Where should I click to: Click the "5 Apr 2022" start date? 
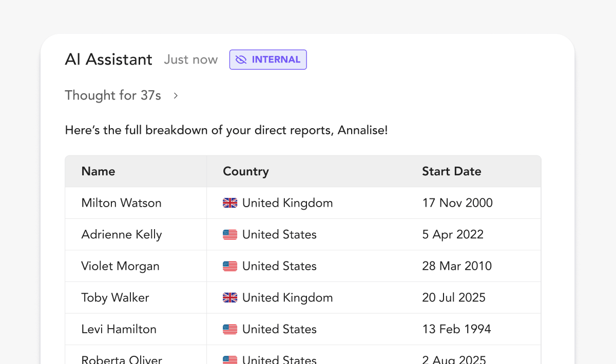453,235
